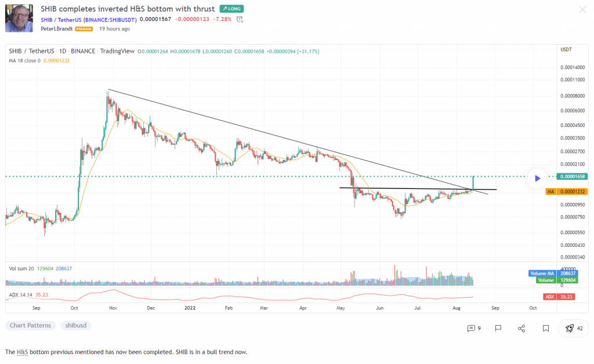Click the green LONG badge
594x364 pixels.
[x=231, y=9]
